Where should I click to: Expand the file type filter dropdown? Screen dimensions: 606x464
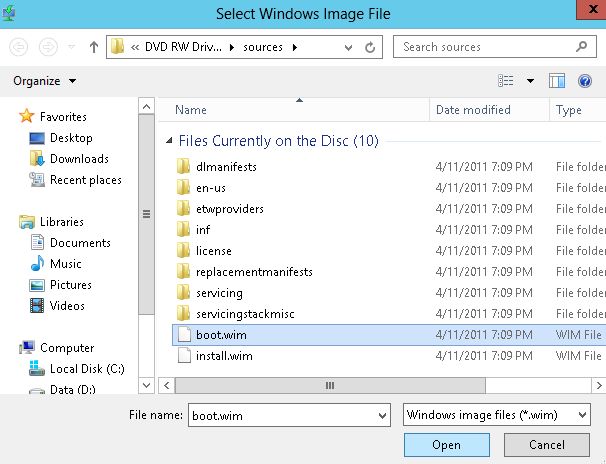click(579, 414)
